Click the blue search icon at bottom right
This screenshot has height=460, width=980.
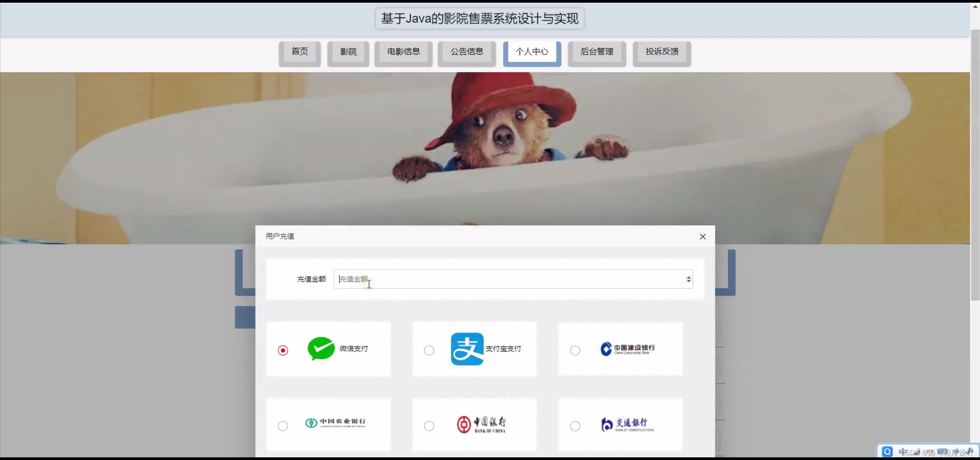pyautogui.click(x=887, y=451)
